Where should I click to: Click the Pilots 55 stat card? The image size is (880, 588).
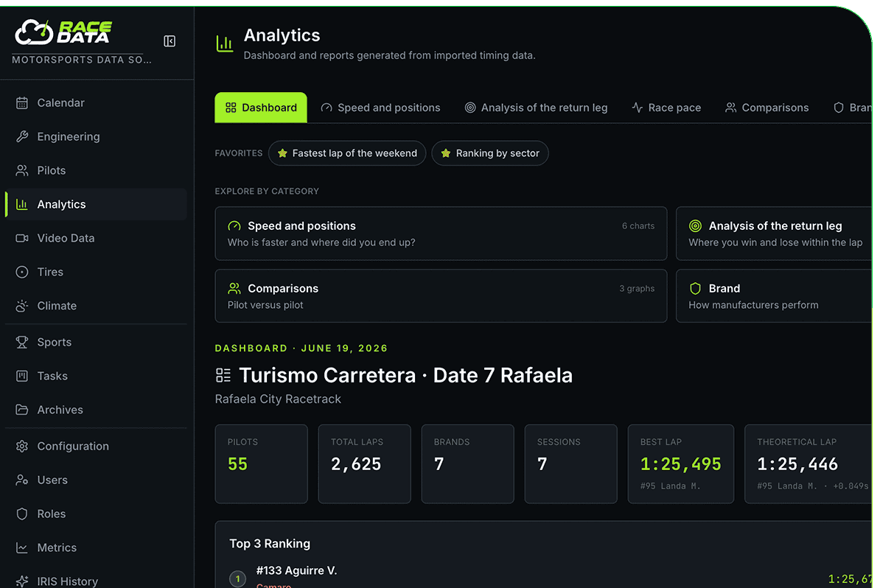pos(262,464)
